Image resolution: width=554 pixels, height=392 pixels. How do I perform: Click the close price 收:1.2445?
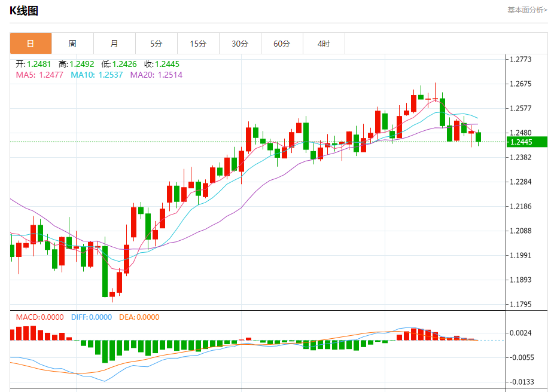pos(162,64)
